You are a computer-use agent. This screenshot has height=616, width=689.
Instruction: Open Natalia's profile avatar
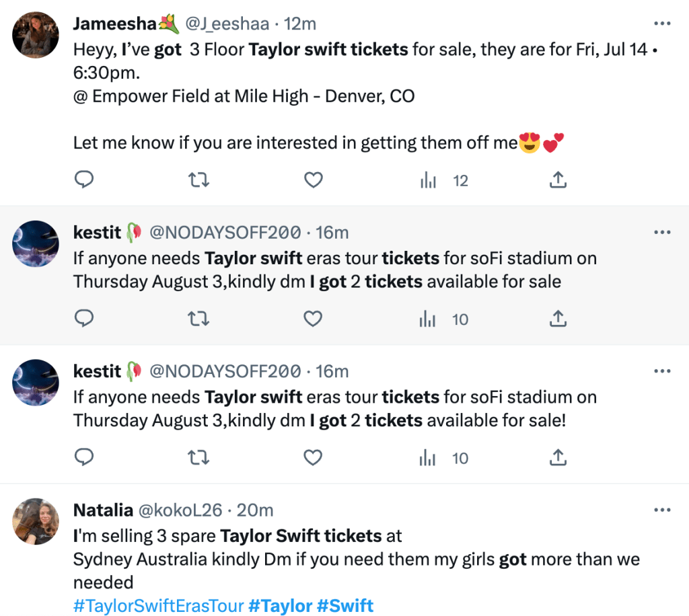pos(36,521)
